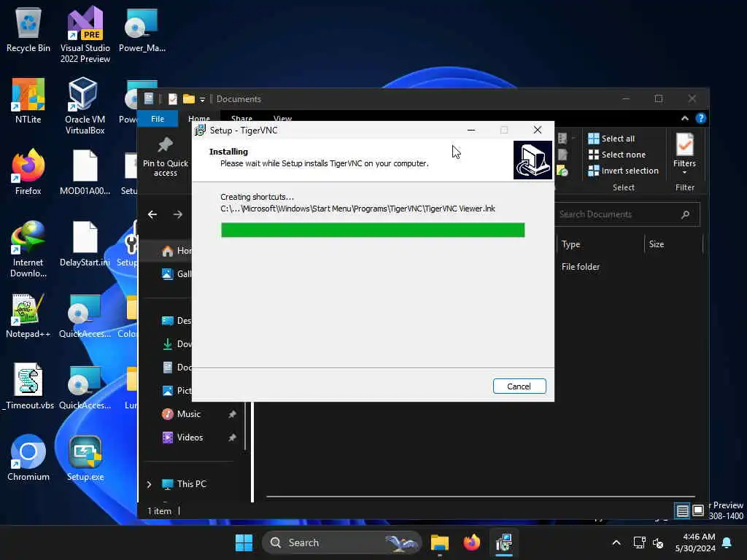Select DelayStart.ini file on desktop
Viewport: 747px width, 560px height.
(85, 244)
